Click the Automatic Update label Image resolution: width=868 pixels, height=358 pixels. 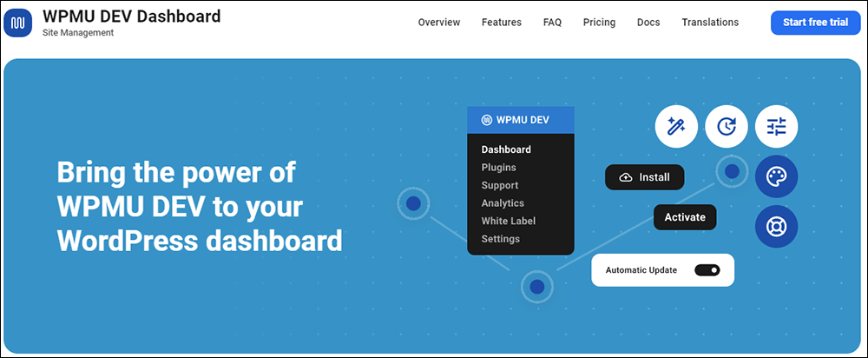point(641,270)
